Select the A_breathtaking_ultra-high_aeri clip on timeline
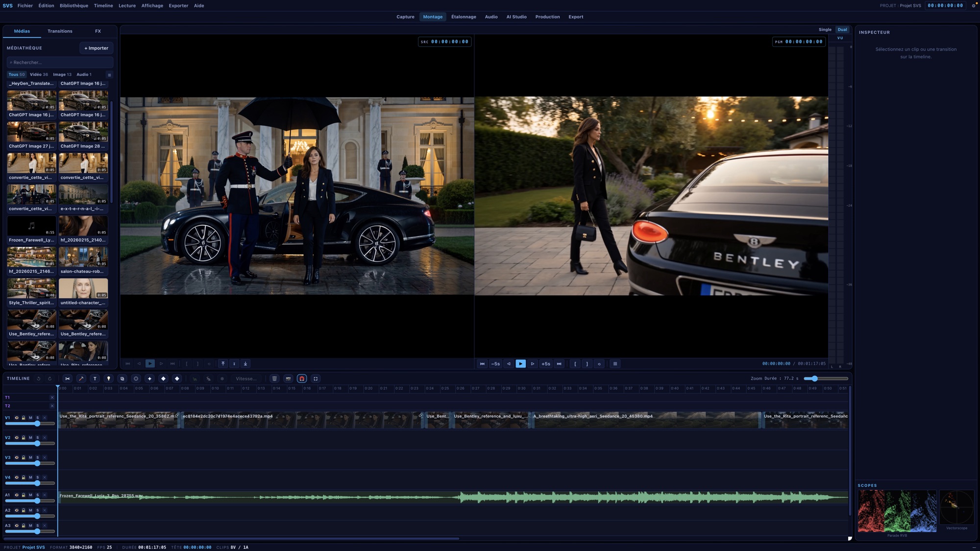This screenshot has width=980, height=551. tap(646, 420)
